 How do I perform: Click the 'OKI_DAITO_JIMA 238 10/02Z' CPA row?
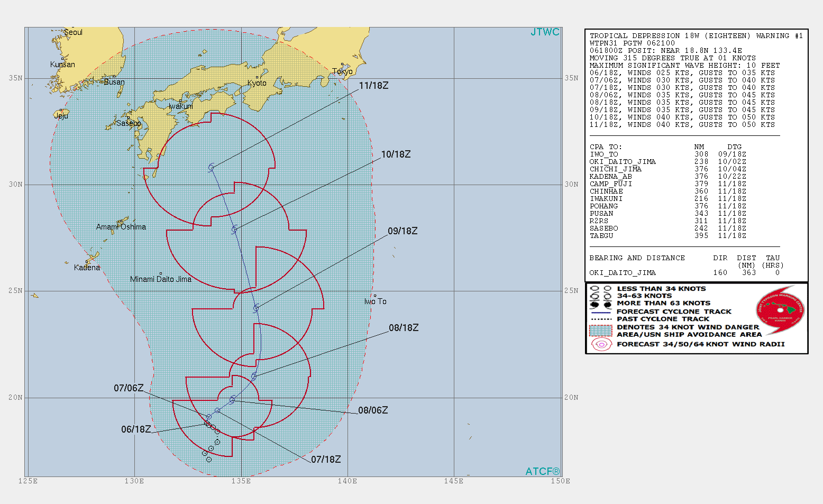point(668,162)
